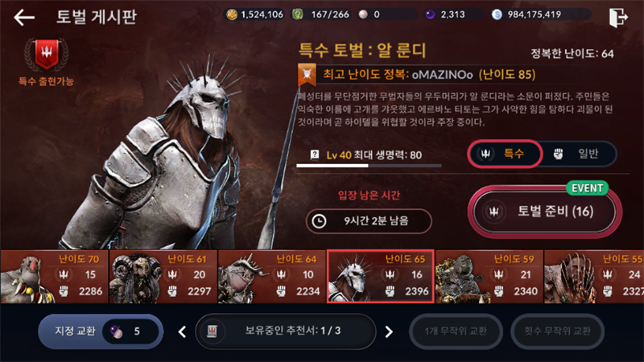This screenshot has width=644, height=362.
Task: Start 토벌 준비 (16) button
Action: 545,212
